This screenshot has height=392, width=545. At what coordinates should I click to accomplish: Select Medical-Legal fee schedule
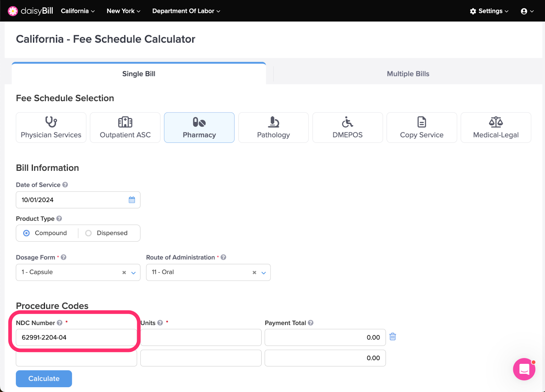pos(496,127)
